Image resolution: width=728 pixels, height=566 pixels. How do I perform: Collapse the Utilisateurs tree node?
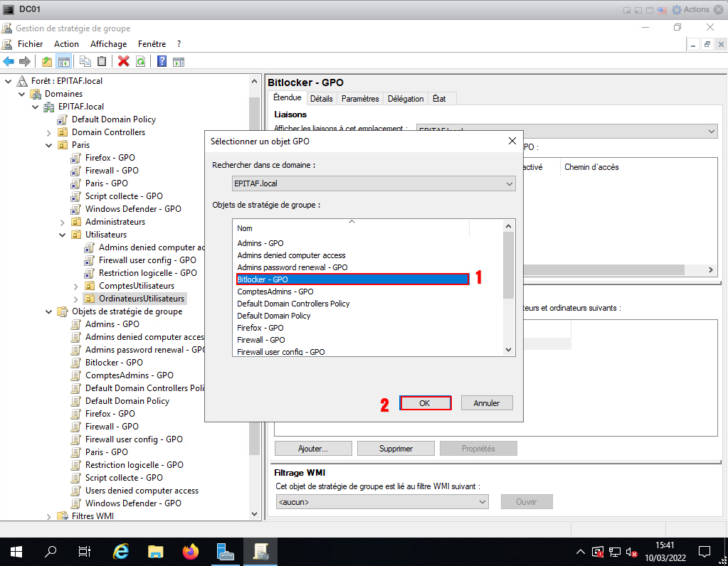pyautogui.click(x=62, y=235)
